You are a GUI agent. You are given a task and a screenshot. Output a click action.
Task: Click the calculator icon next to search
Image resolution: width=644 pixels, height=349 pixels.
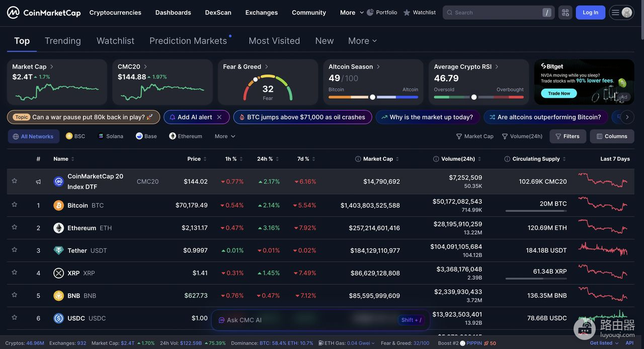click(566, 13)
